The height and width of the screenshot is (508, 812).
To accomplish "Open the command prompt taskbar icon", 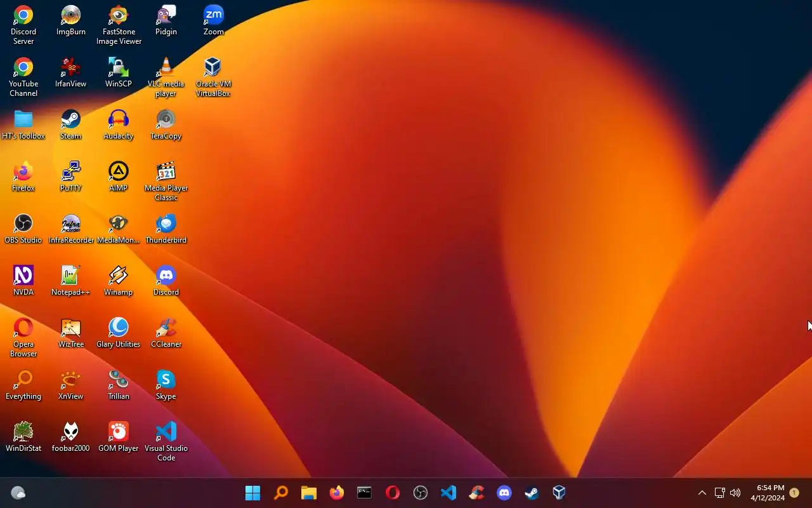I will pyautogui.click(x=364, y=493).
